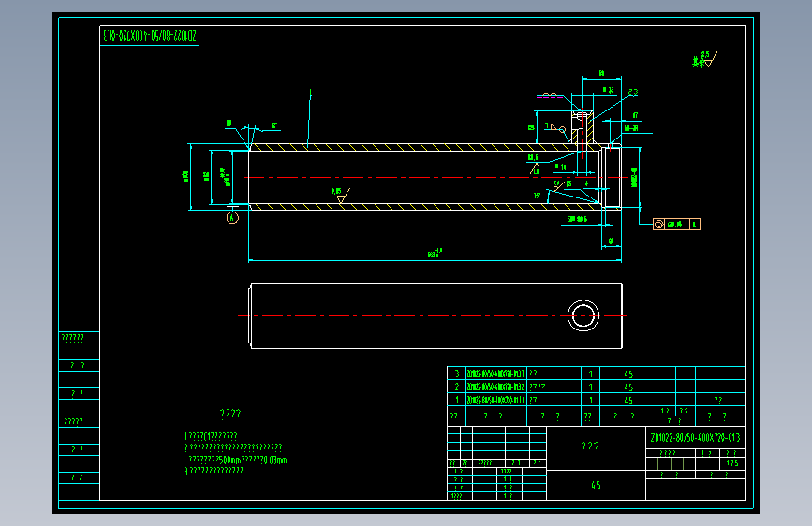Click the remark cell in parts list row 1
The height and width of the screenshot is (526, 812).
point(720,400)
